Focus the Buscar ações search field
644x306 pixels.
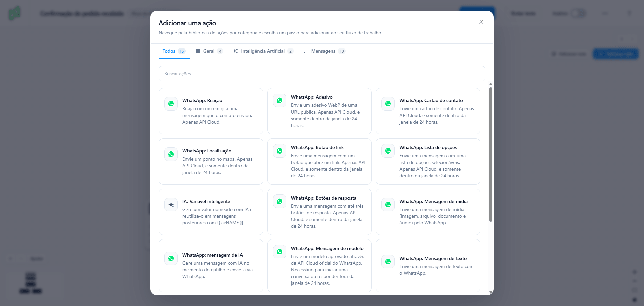click(x=322, y=74)
